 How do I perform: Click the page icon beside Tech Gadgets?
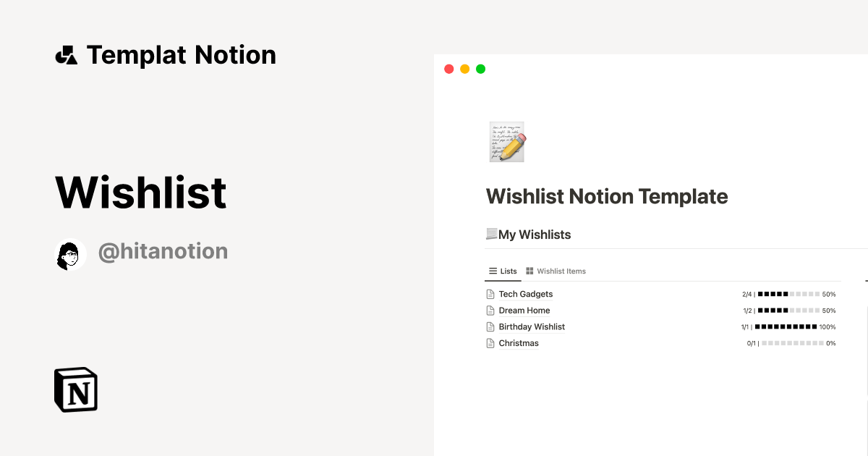coord(490,293)
